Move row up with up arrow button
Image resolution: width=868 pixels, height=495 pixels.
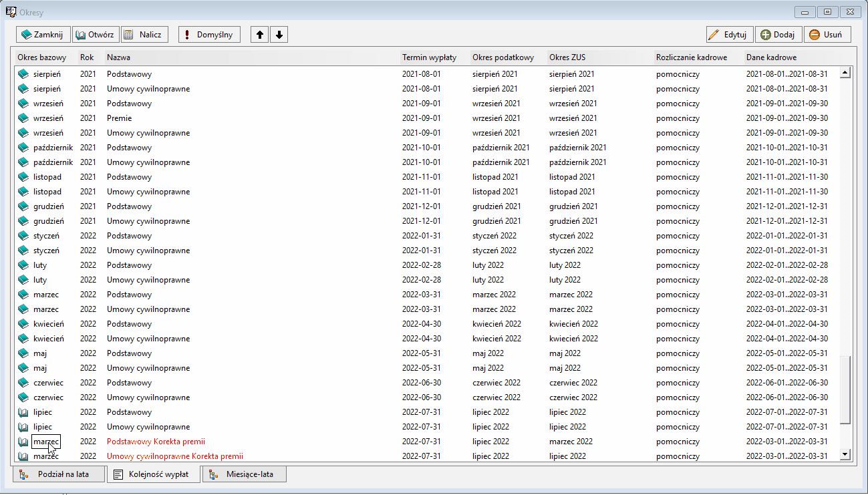click(x=261, y=35)
